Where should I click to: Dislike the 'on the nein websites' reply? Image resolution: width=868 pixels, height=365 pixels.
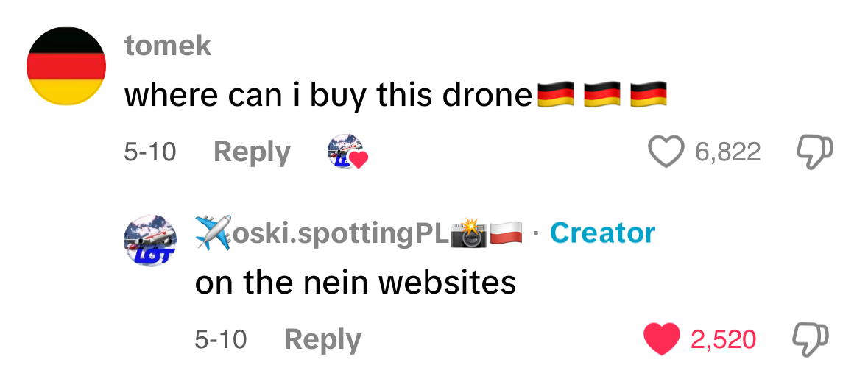(x=811, y=339)
